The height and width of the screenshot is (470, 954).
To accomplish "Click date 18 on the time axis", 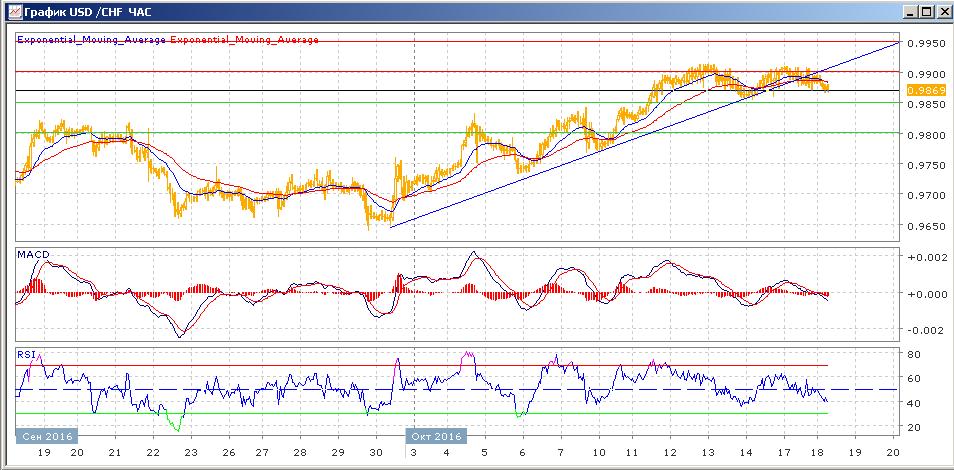I will 816,453.
